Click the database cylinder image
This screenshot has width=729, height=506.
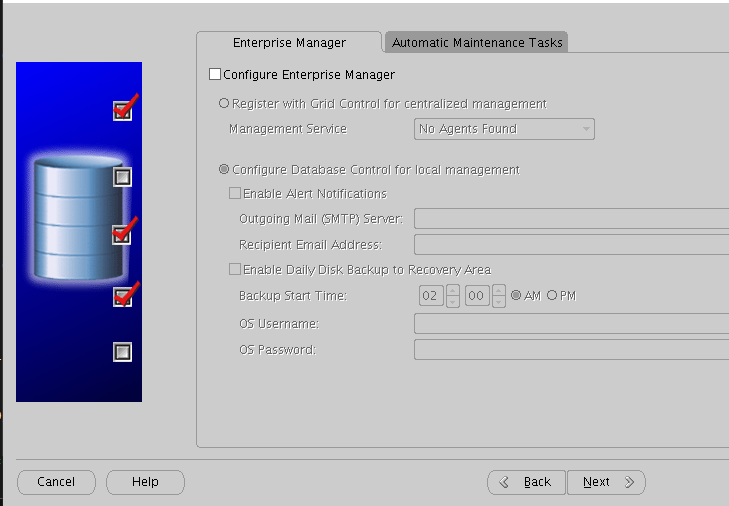77,219
